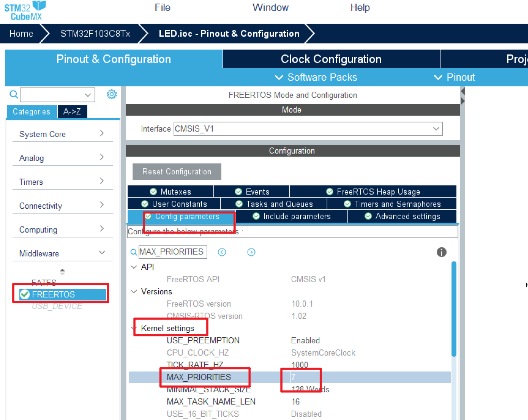Click TICK_RATE_HZ value 1000
Screen dimensions: 528x420
(x=299, y=365)
